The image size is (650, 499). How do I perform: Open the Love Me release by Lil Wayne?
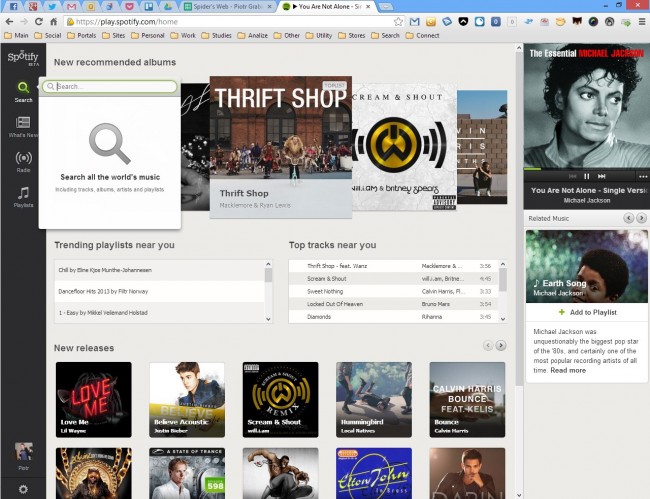94,400
